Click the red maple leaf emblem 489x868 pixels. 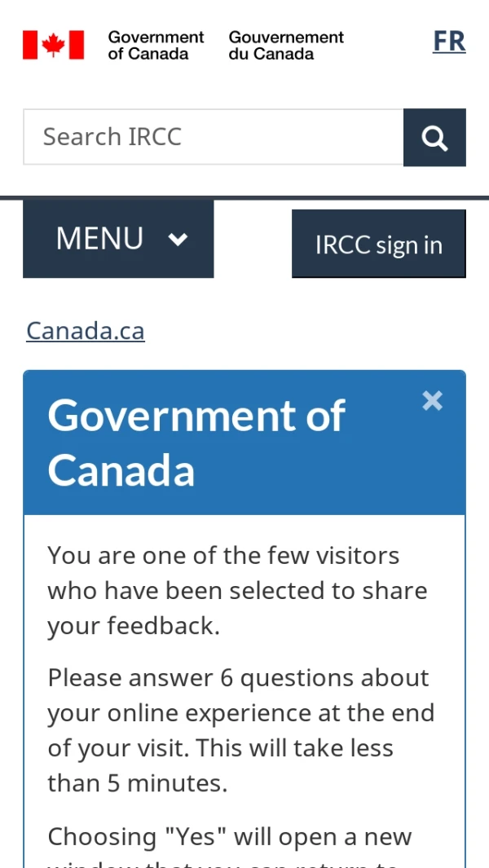click(53, 45)
